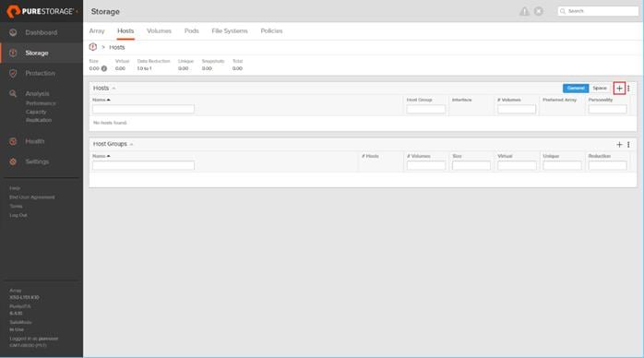Open Replication under Analysis
The height and width of the screenshot is (358, 644).
[39, 120]
